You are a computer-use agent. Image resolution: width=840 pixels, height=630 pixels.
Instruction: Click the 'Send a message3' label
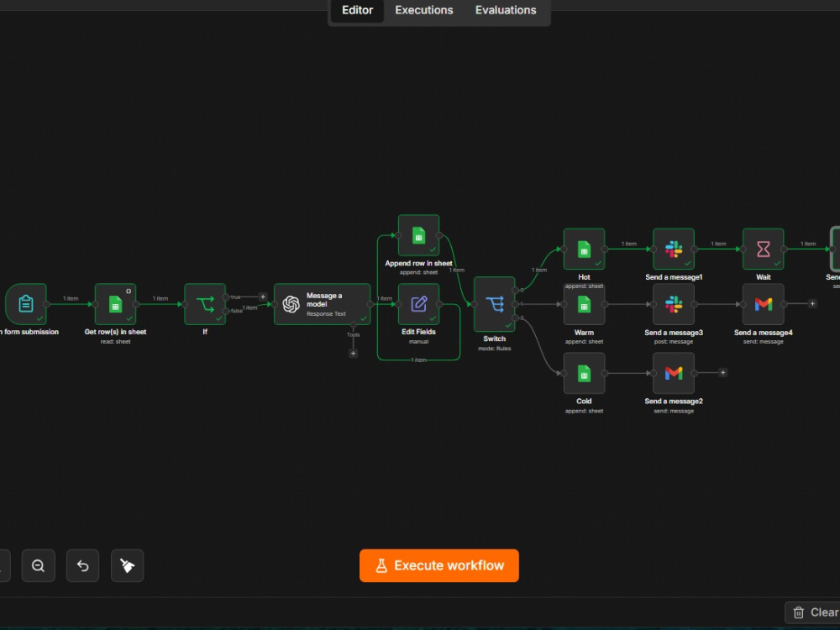point(674,333)
